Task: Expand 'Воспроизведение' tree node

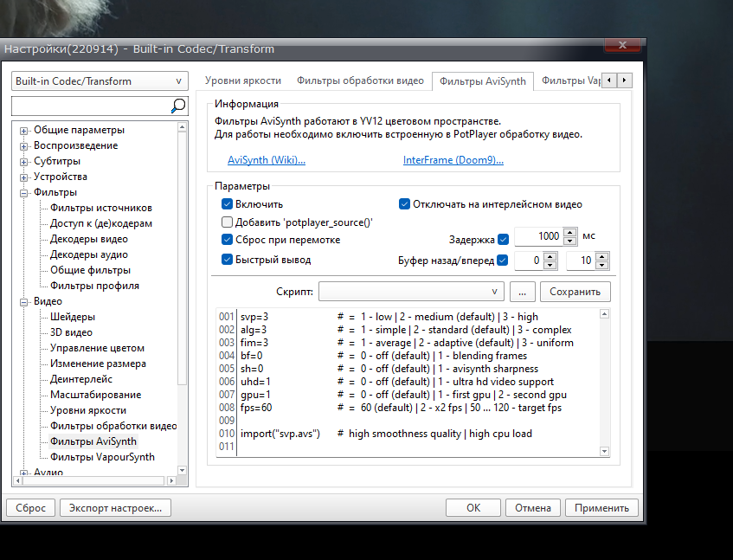Action: point(23,146)
